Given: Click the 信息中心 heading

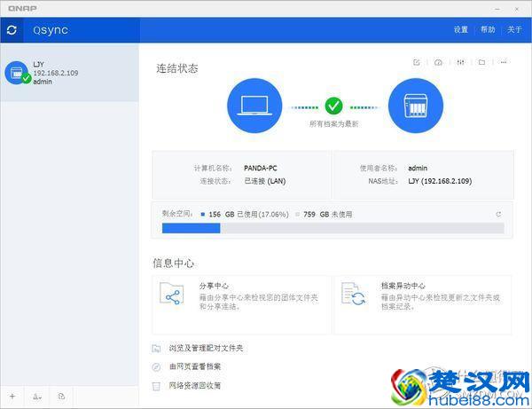Looking at the screenshot, I should pos(174,263).
